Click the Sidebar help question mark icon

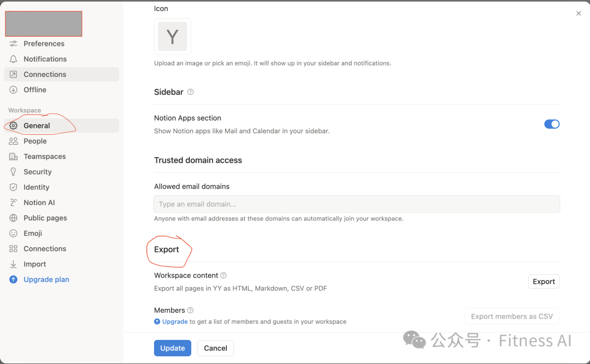[191, 92]
